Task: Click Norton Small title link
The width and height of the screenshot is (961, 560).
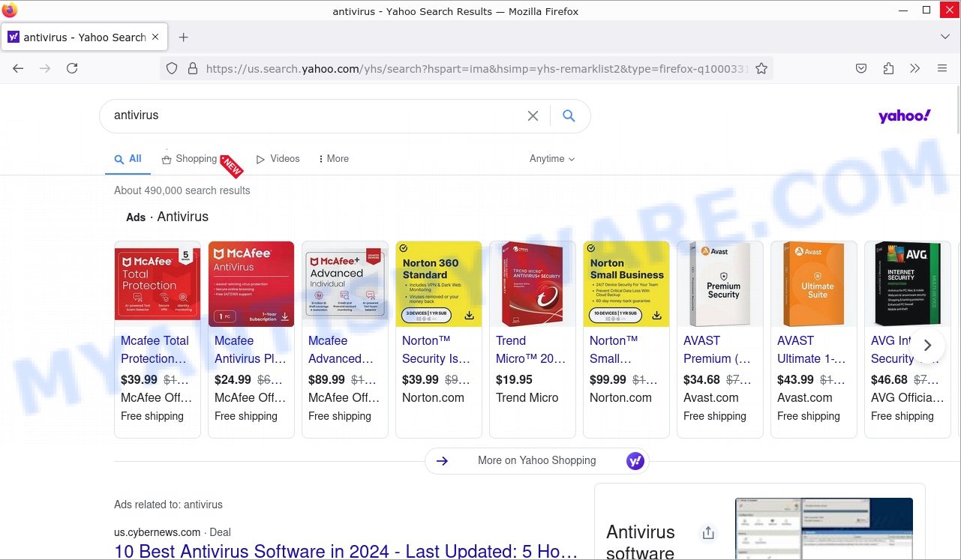Action: [x=614, y=349]
